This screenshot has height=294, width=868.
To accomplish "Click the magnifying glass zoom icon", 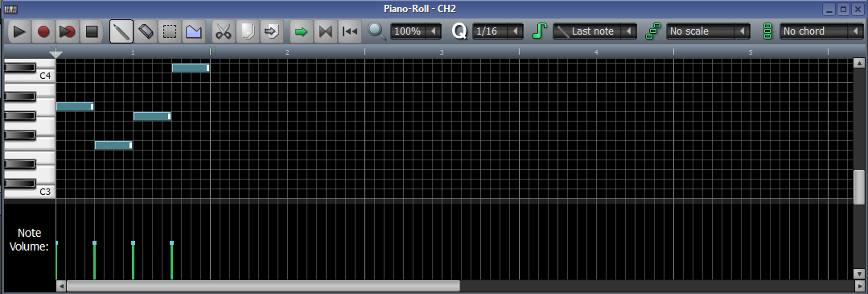I will 377,31.
